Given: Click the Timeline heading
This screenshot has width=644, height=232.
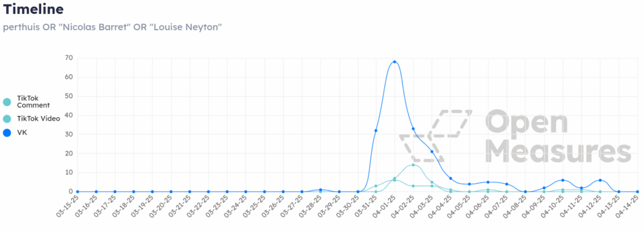Looking at the screenshot, I should tap(33, 9).
